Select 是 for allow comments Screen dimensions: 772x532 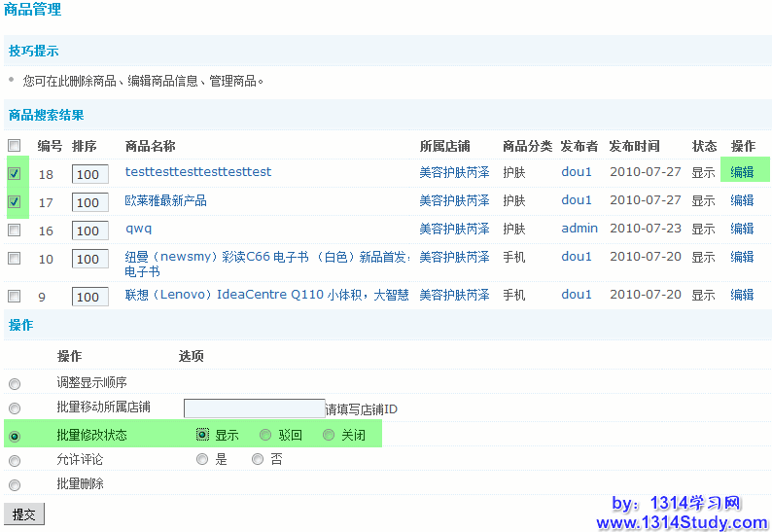[x=202, y=459]
